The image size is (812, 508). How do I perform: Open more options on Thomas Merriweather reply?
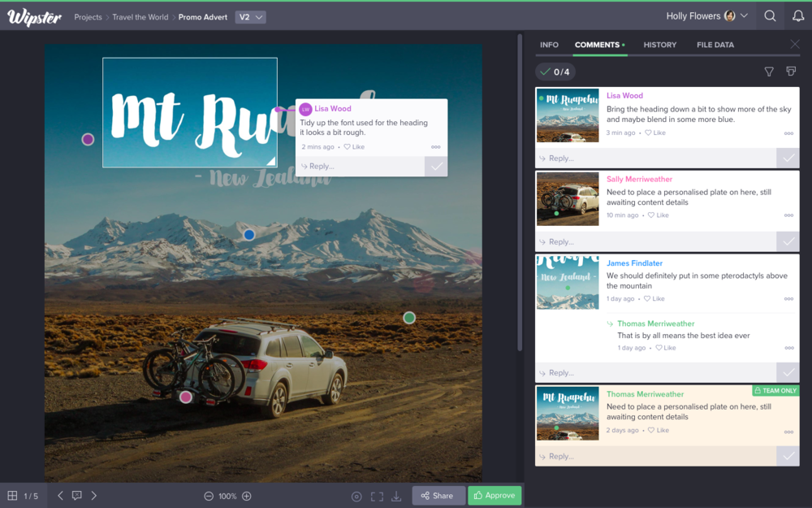coord(788,348)
